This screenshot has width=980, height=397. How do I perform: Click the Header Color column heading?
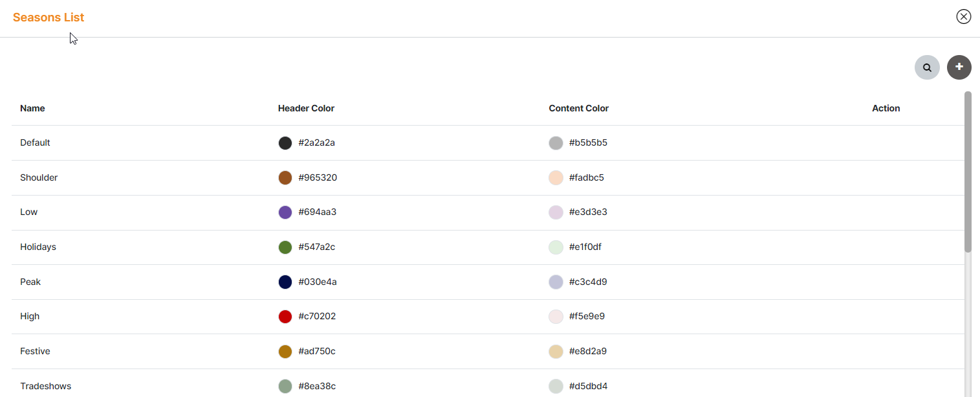click(306, 108)
